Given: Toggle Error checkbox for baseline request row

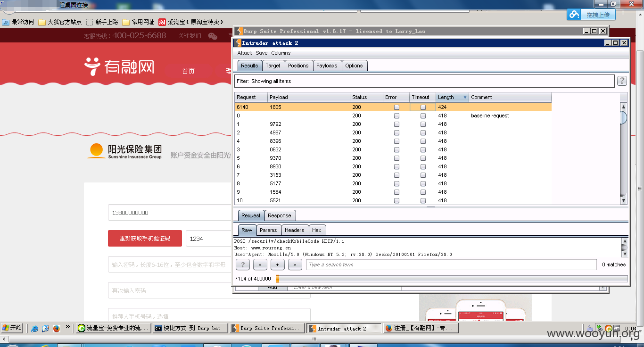Looking at the screenshot, I should [x=396, y=116].
